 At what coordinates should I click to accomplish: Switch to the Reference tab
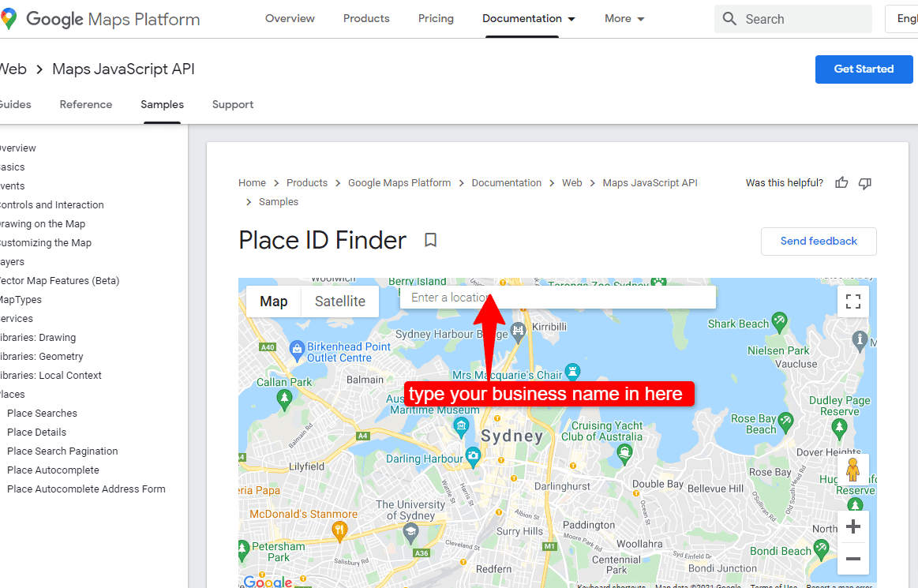pyautogui.click(x=86, y=104)
